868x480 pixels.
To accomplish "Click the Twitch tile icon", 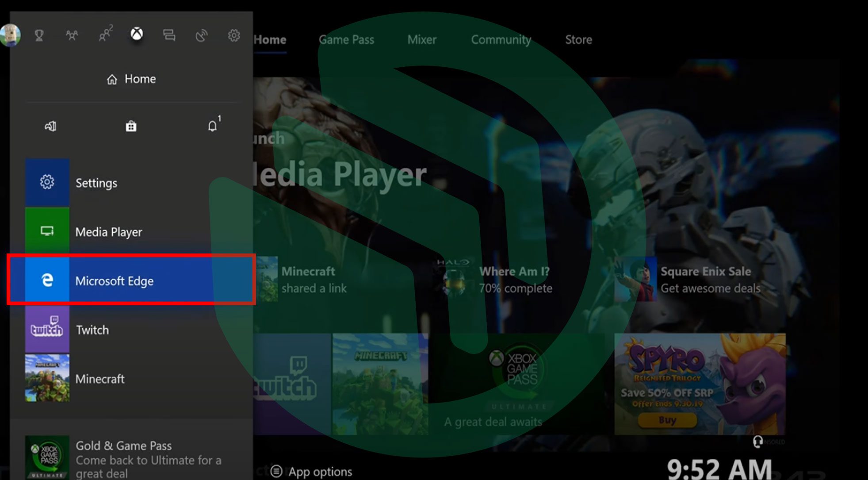I will click(47, 329).
